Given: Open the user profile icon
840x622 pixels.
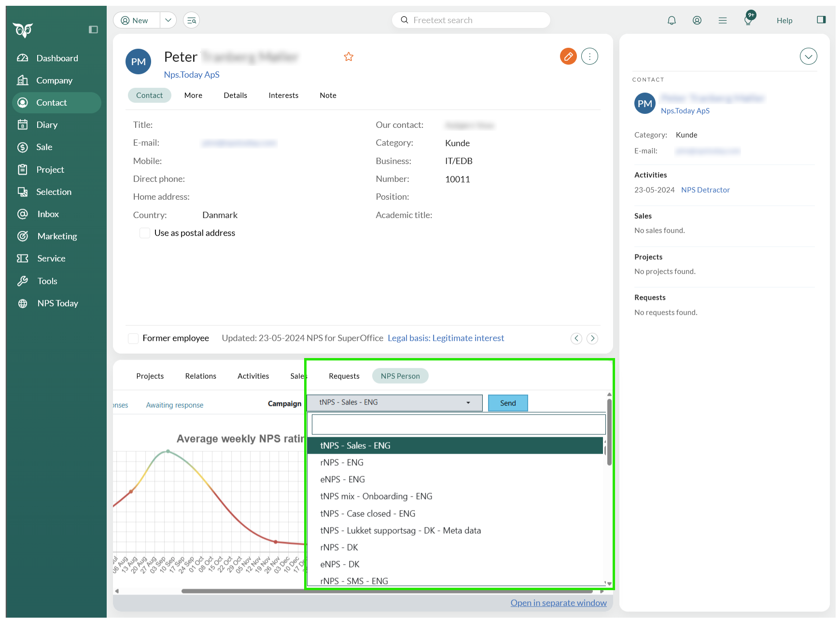Looking at the screenshot, I should [x=697, y=20].
